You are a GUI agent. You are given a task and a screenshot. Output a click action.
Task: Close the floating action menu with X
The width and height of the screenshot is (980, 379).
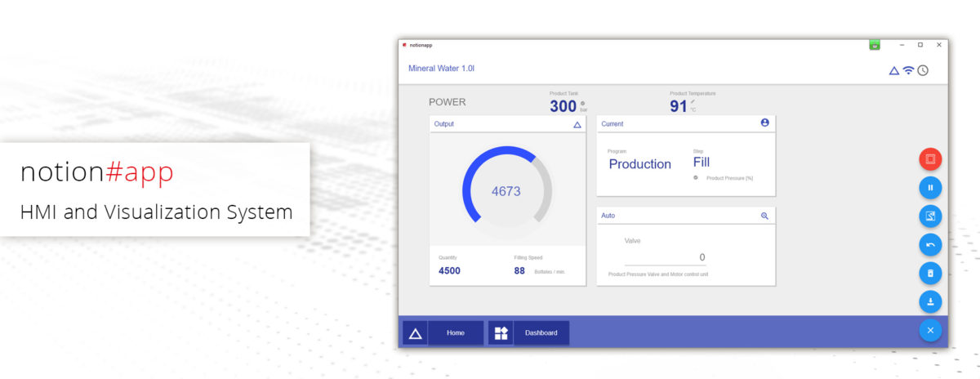tap(930, 330)
